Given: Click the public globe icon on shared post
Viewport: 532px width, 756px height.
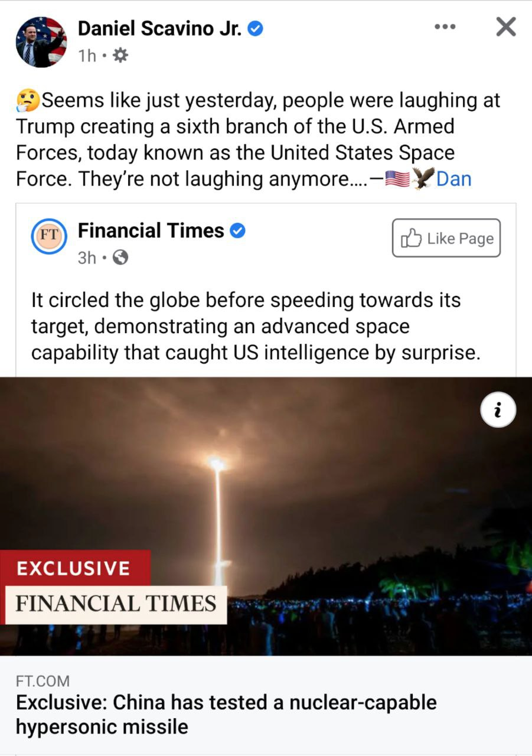Looking at the screenshot, I should pos(120,258).
